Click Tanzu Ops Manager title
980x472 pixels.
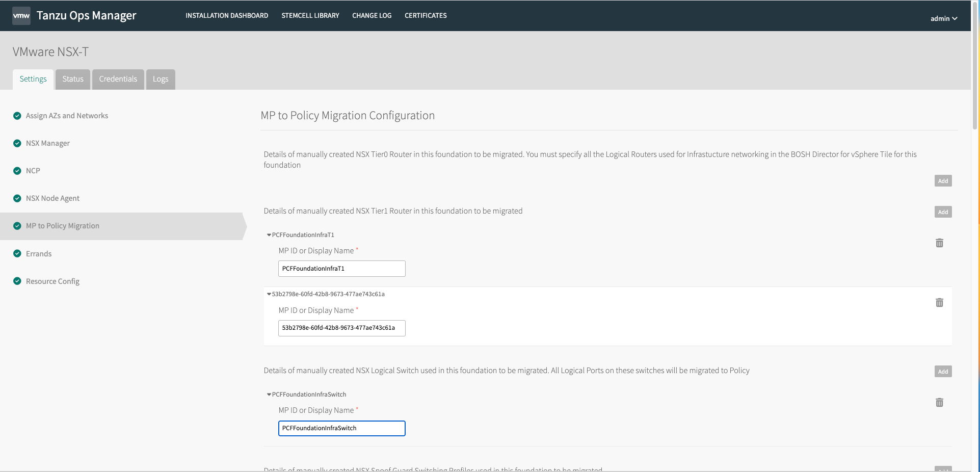tap(87, 16)
